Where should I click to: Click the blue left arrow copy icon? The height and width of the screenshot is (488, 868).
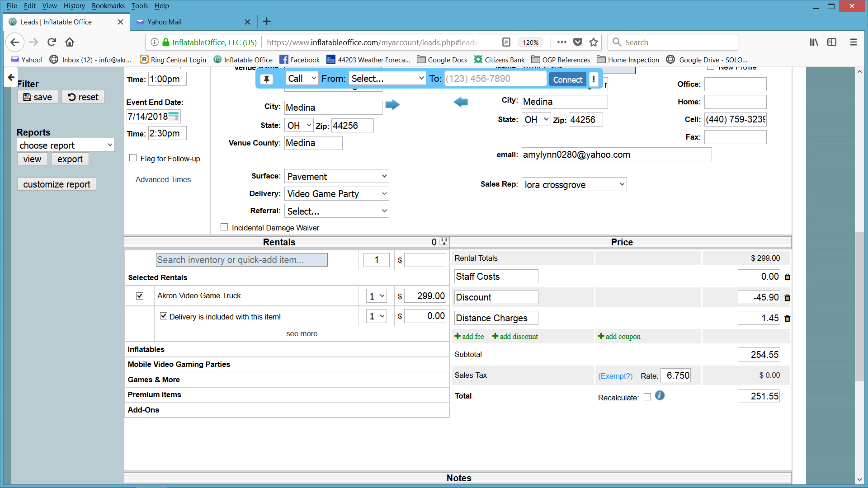point(461,102)
